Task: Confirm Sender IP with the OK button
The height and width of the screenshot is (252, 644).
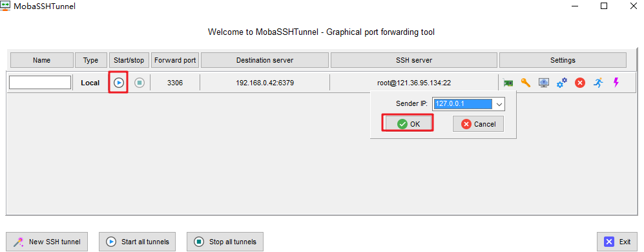Action: click(409, 124)
